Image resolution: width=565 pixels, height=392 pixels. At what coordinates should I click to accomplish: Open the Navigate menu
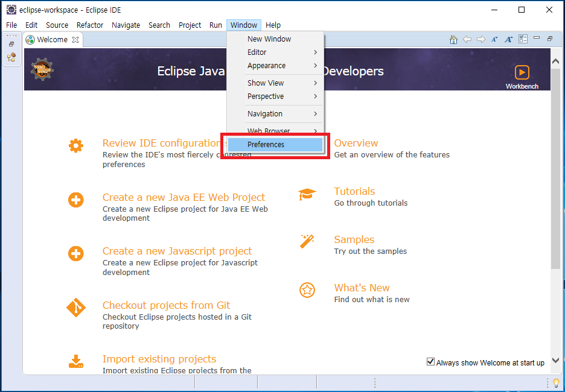point(126,25)
